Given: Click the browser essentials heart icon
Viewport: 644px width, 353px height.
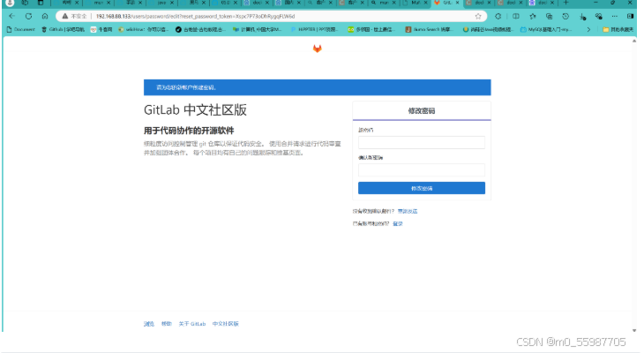Looking at the screenshot, I should click(599, 17).
